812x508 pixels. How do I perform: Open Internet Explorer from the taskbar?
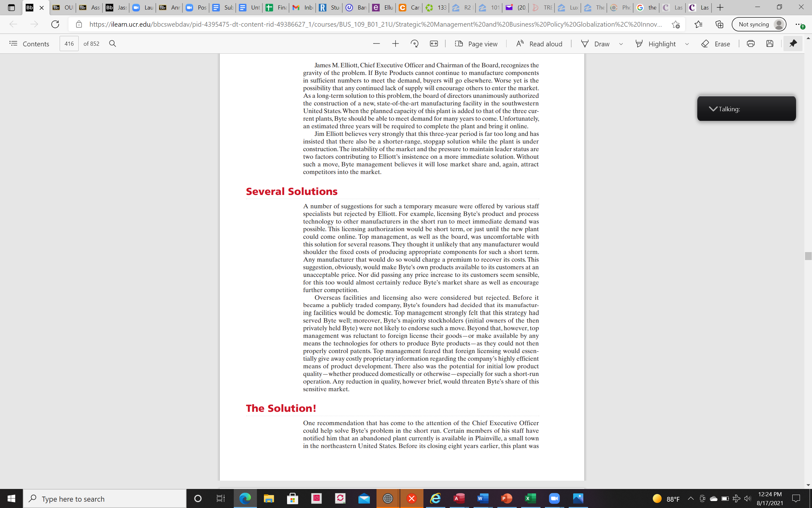click(435, 498)
